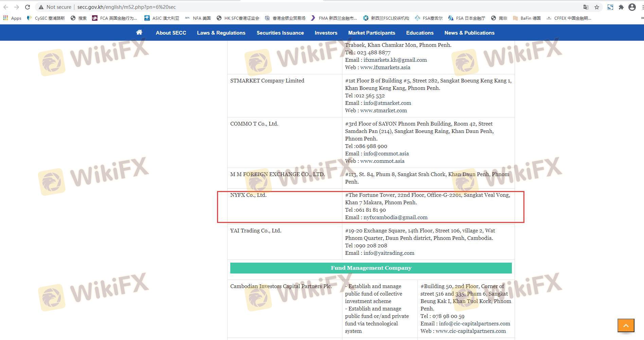
Task: Open the Investors nav item
Action: tap(326, 33)
